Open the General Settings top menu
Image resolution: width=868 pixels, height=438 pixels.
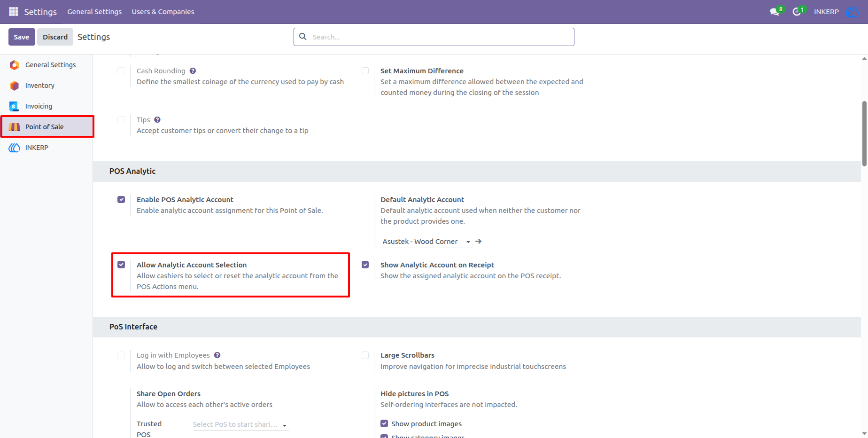tap(94, 12)
